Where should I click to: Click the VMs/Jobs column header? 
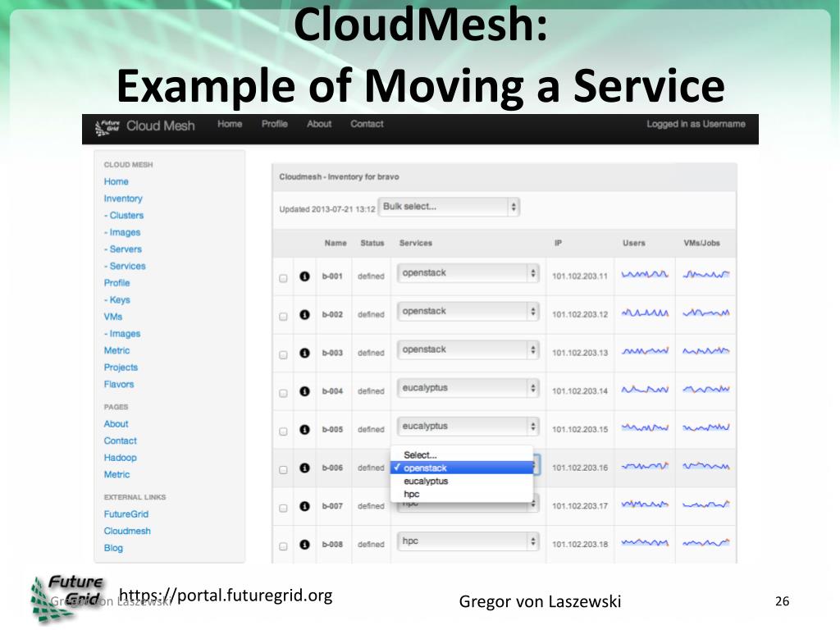coord(702,243)
